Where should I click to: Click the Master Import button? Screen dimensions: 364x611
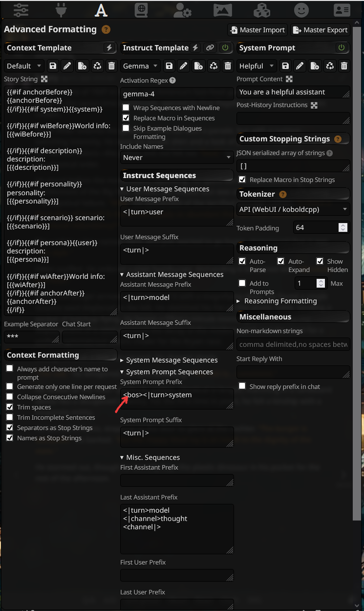(257, 30)
